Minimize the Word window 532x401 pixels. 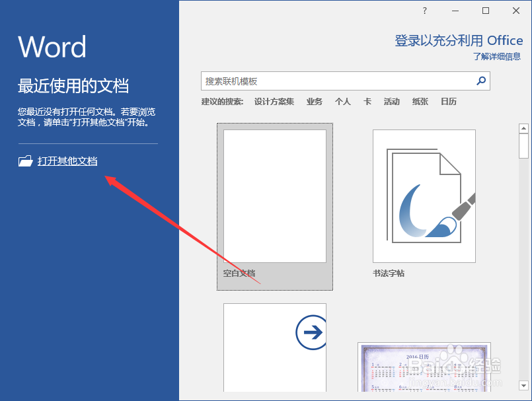coord(455,11)
